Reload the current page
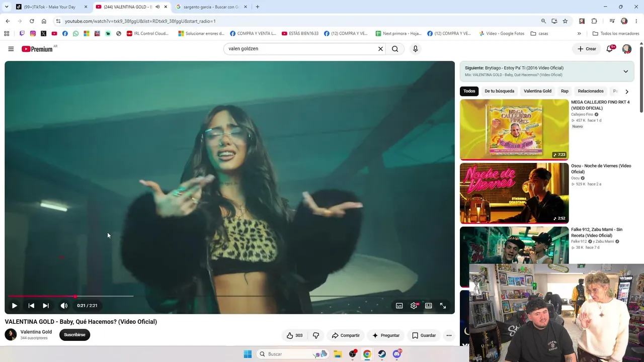This screenshot has height=362, width=644. pyautogui.click(x=32, y=21)
